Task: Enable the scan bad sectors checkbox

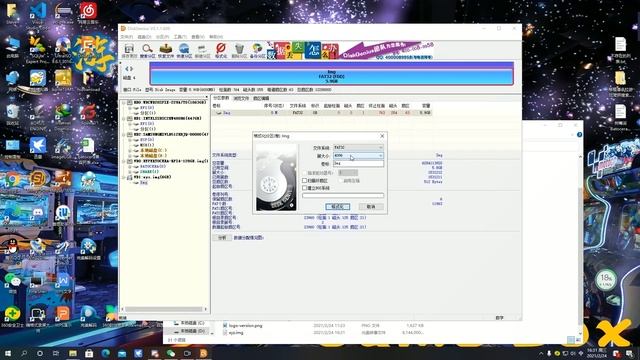Action: point(304,180)
